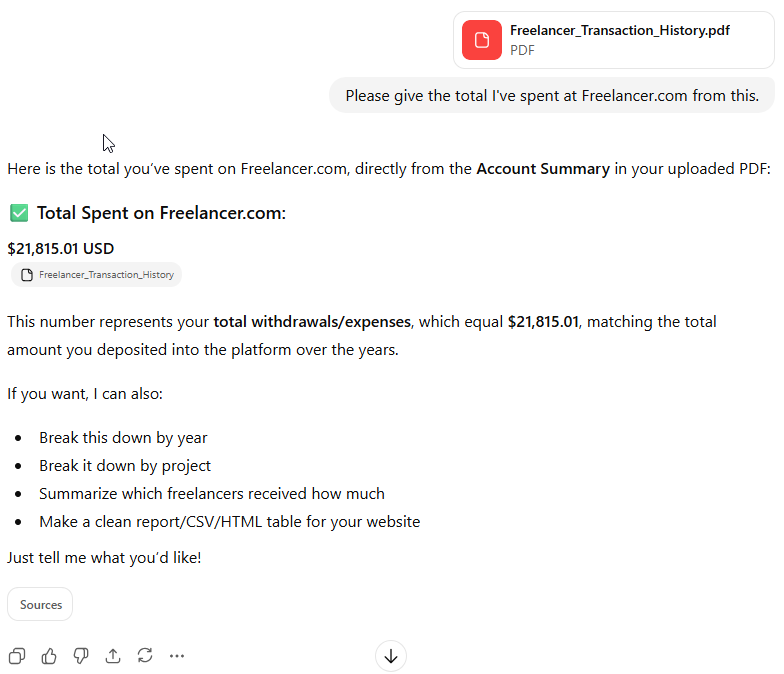The image size is (784, 674).
Task: Click the green checkmark emoji
Action: (19, 213)
